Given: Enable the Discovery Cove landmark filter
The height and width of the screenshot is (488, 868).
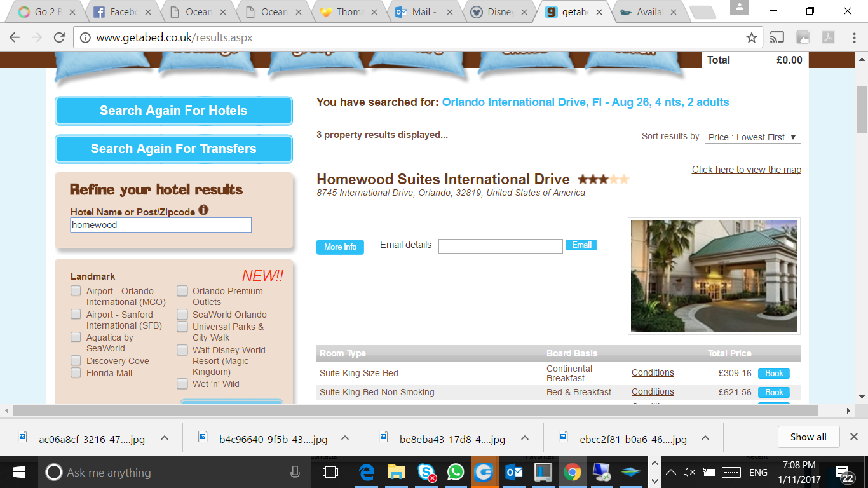Looking at the screenshot, I should (x=76, y=360).
